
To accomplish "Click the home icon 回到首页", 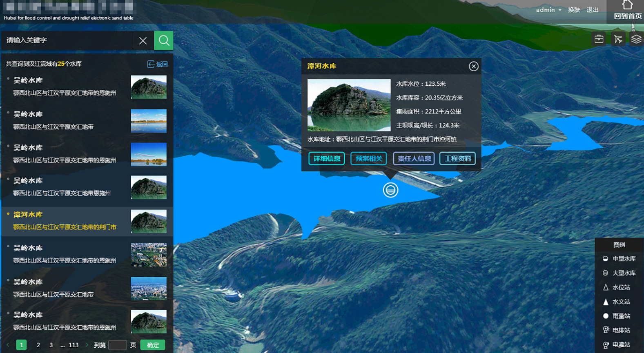I will pos(628,10).
